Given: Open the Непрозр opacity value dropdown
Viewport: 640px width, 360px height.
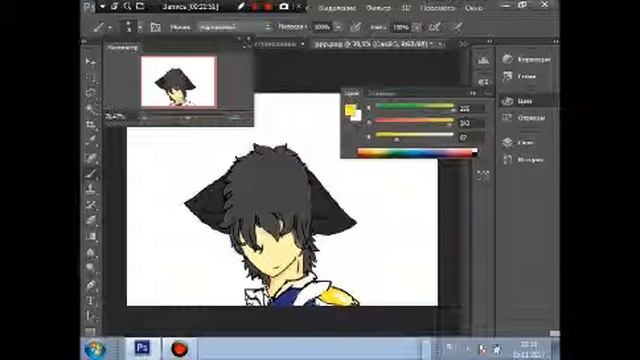Looking at the screenshot, I should coord(338,27).
